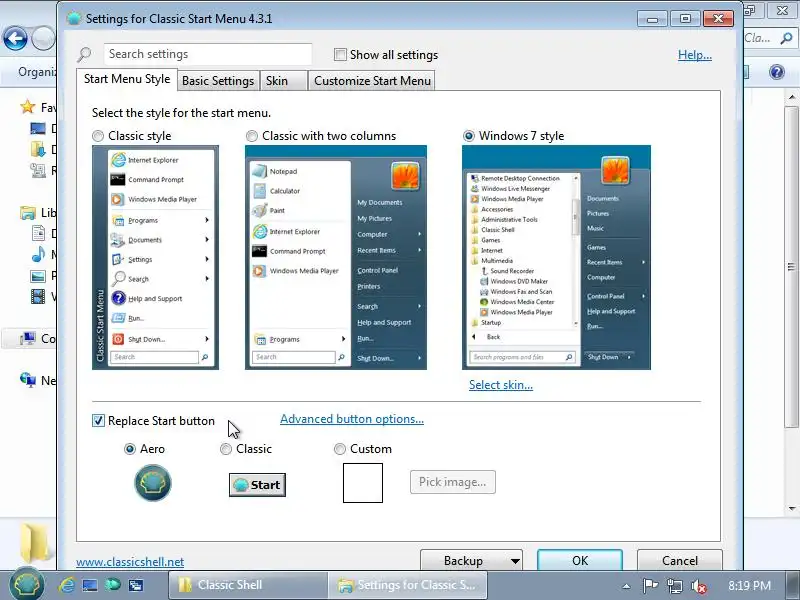
Task: Show hidden tray icons arrow
Action: [626, 586]
